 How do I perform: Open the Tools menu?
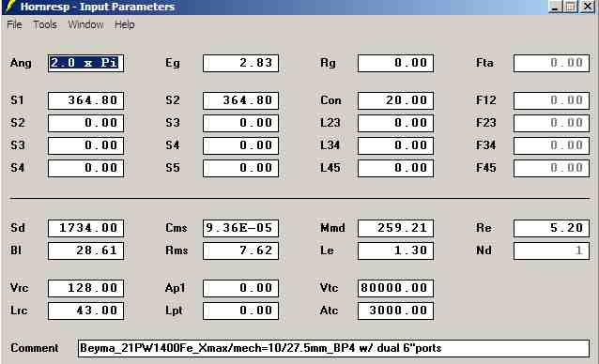pos(45,24)
